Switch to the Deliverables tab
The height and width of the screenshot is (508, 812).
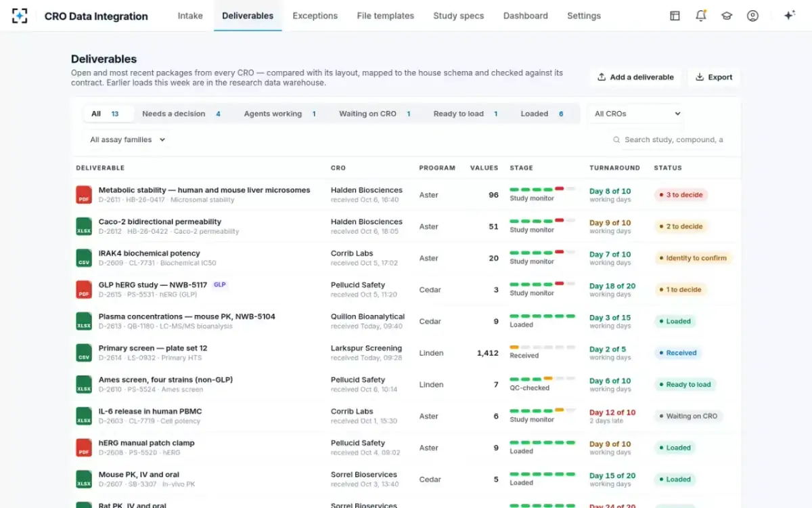point(248,16)
